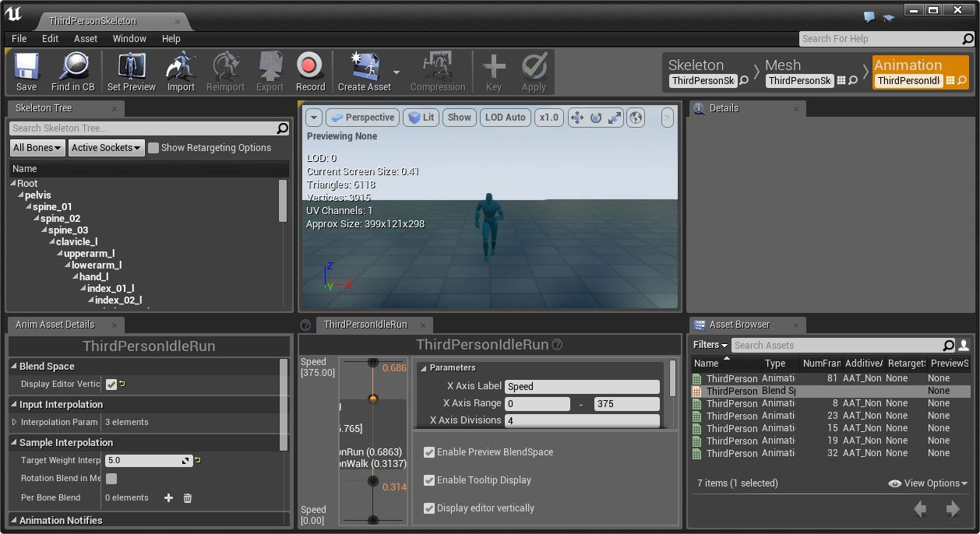Screen dimensions: 980x534
Task: Click the Apply toolbar icon
Action: 534,72
